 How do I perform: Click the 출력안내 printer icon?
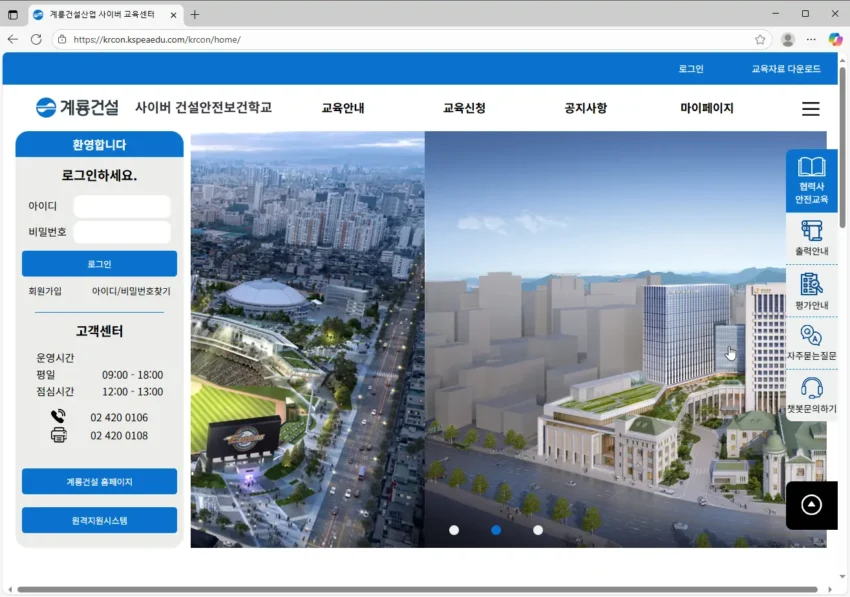[x=811, y=231]
